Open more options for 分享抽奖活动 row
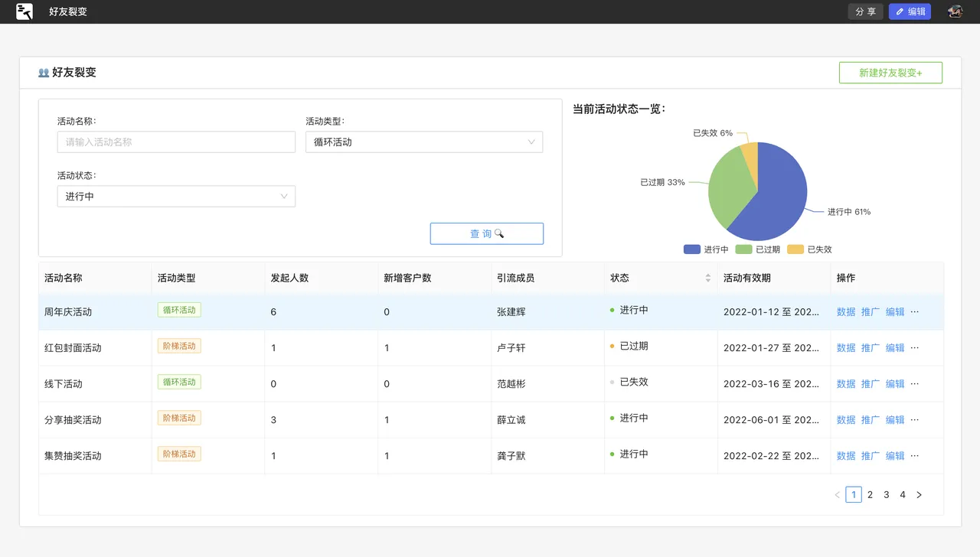This screenshot has width=980, height=557. point(914,419)
